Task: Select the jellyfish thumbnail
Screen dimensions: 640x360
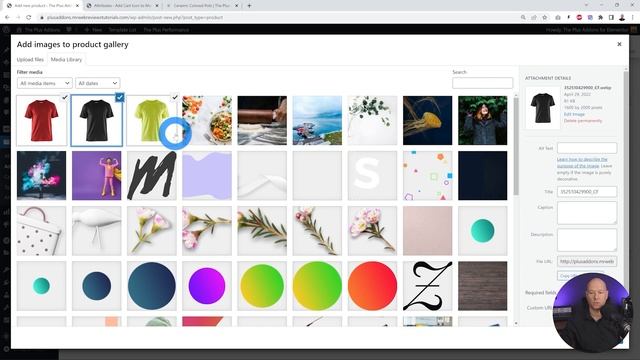Action: pyautogui.click(x=427, y=120)
